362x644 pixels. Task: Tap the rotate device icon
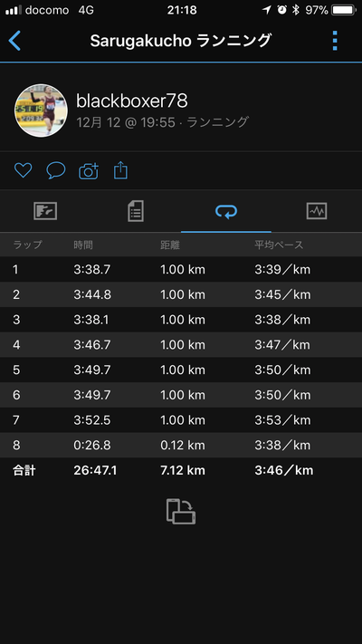click(x=181, y=512)
